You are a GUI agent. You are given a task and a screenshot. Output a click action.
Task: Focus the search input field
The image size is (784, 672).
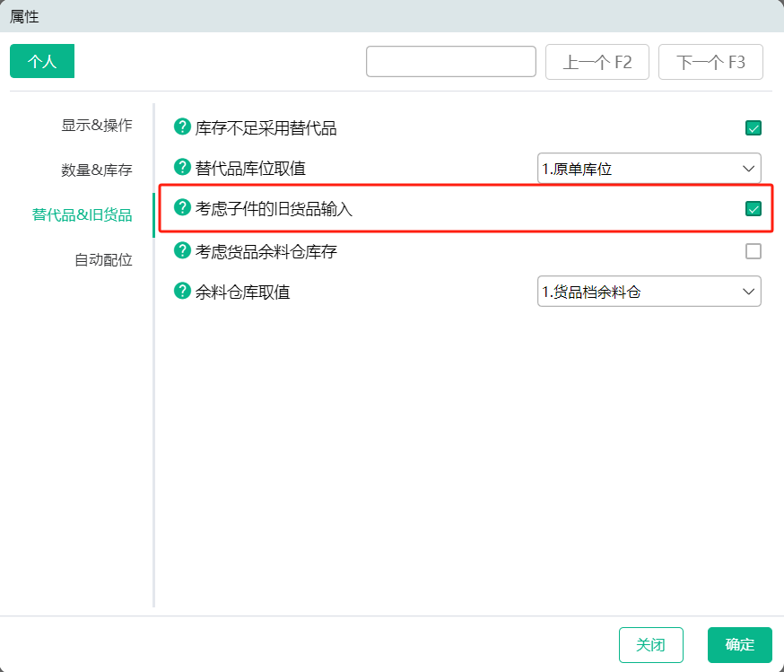pyautogui.click(x=451, y=62)
